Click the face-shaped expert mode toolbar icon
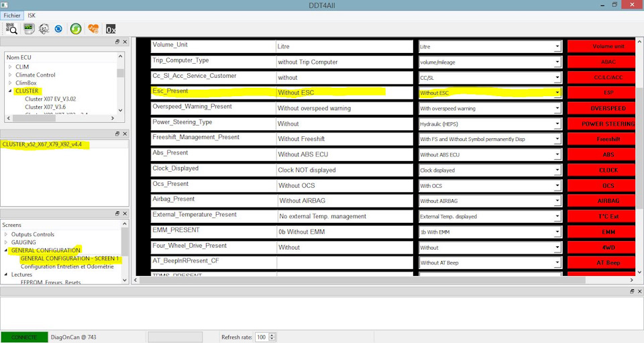 tap(44, 28)
